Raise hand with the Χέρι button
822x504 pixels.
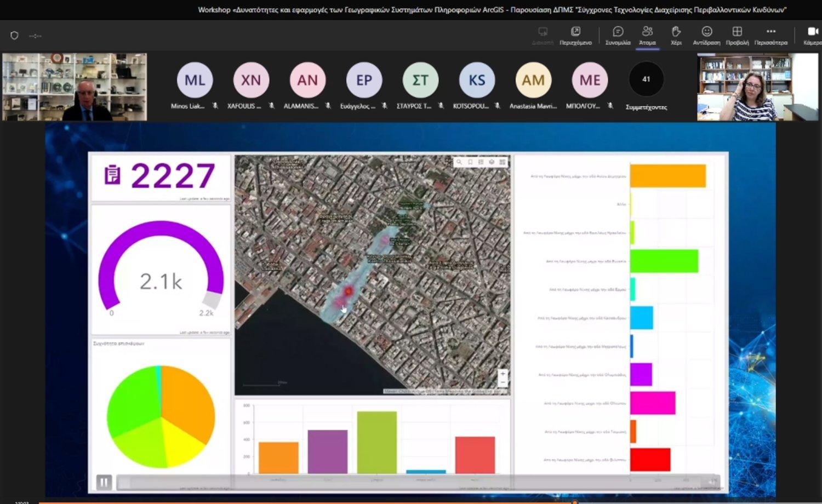(x=676, y=35)
